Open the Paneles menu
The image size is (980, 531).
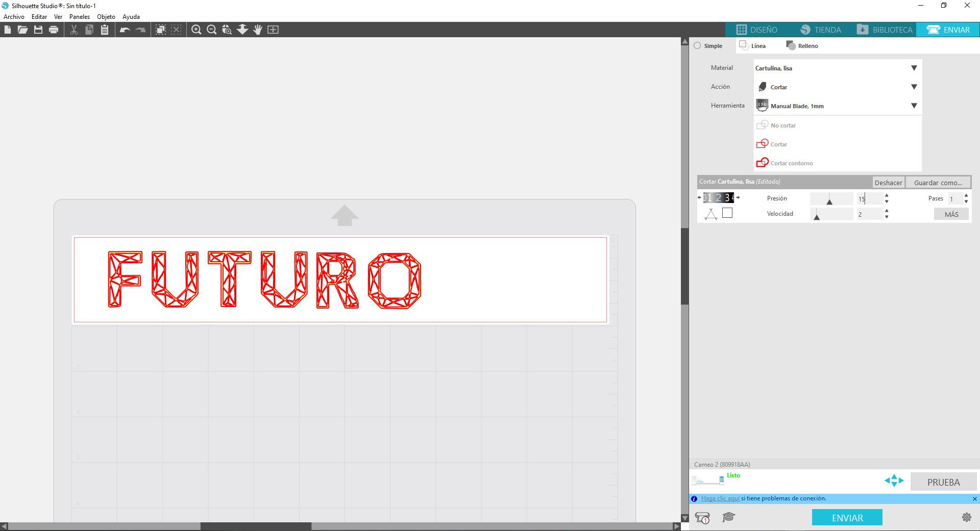pyautogui.click(x=80, y=17)
